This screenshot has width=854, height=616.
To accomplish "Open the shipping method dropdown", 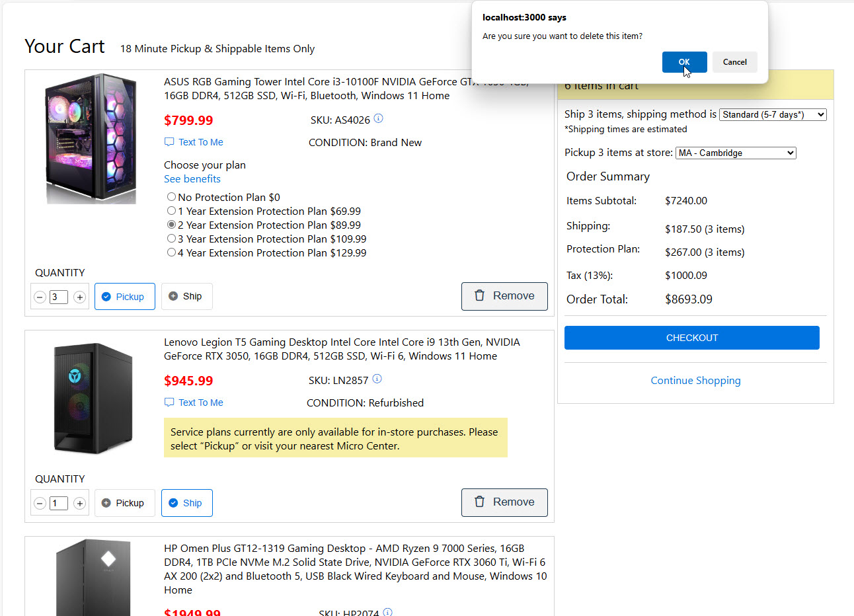I will pos(773,114).
